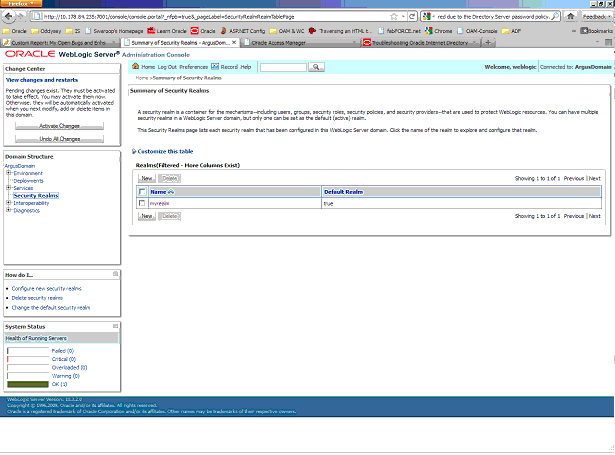
Task: Open the myrealm link
Action: click(x=160, y=204)
